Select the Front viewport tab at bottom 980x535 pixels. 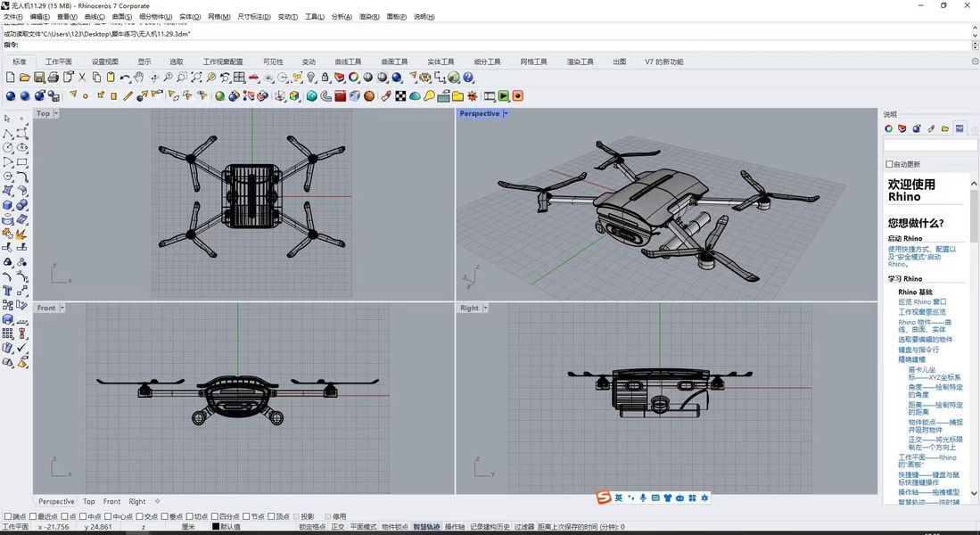[111, 501]
